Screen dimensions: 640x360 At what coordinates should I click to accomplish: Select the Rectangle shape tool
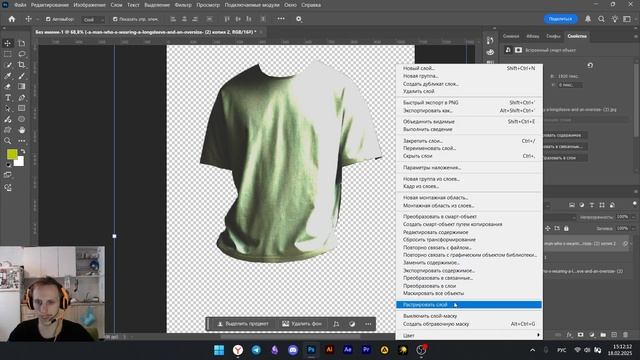[22, 109]
